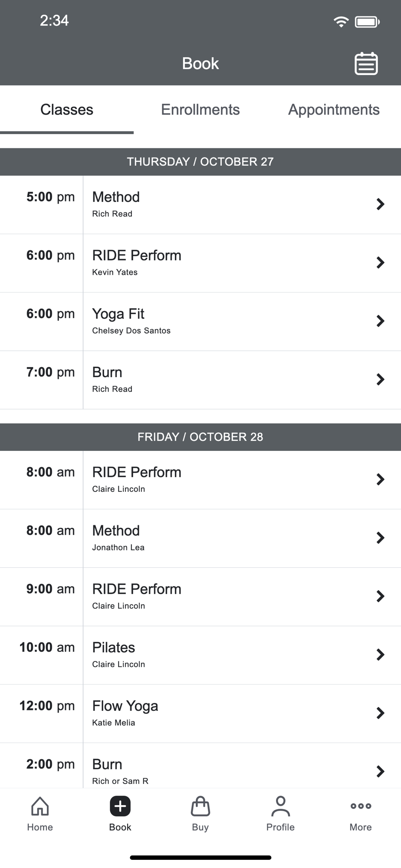Open the Buy shopping bag icon
401x868 pixels.
click(x=200, y=806)
